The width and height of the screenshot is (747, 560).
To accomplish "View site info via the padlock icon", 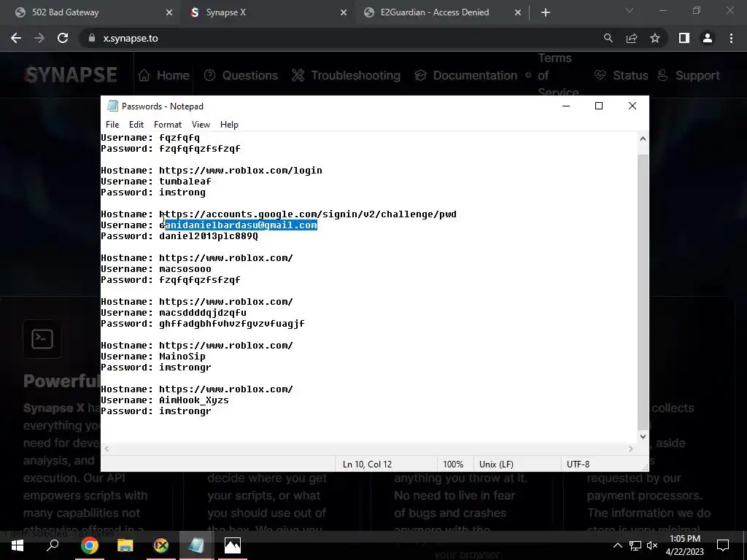I will (x=92, y=38).
